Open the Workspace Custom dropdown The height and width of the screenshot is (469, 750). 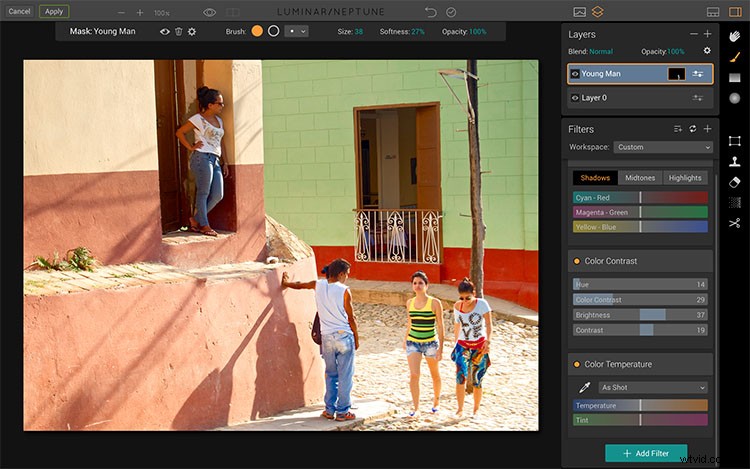663,147
